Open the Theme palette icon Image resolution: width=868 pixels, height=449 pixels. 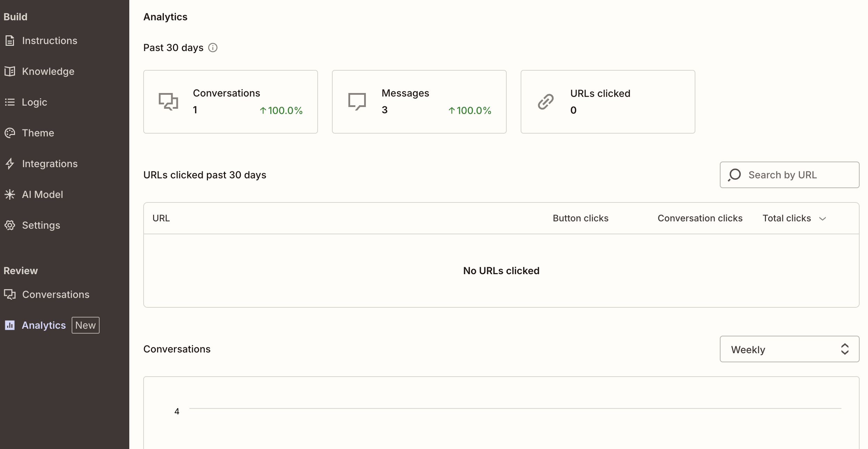[10, 133]
